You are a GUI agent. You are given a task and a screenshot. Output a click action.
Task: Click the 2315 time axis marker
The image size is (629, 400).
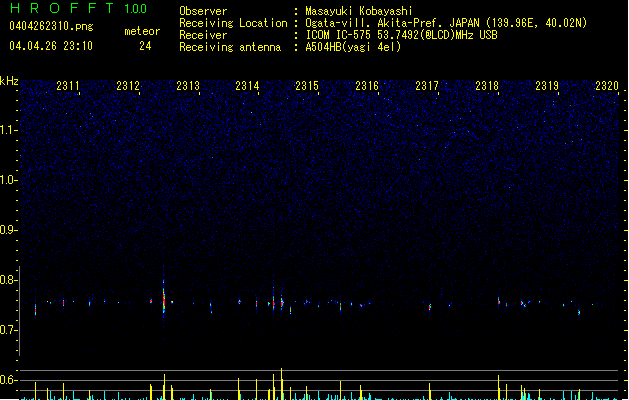pos(307,86)
